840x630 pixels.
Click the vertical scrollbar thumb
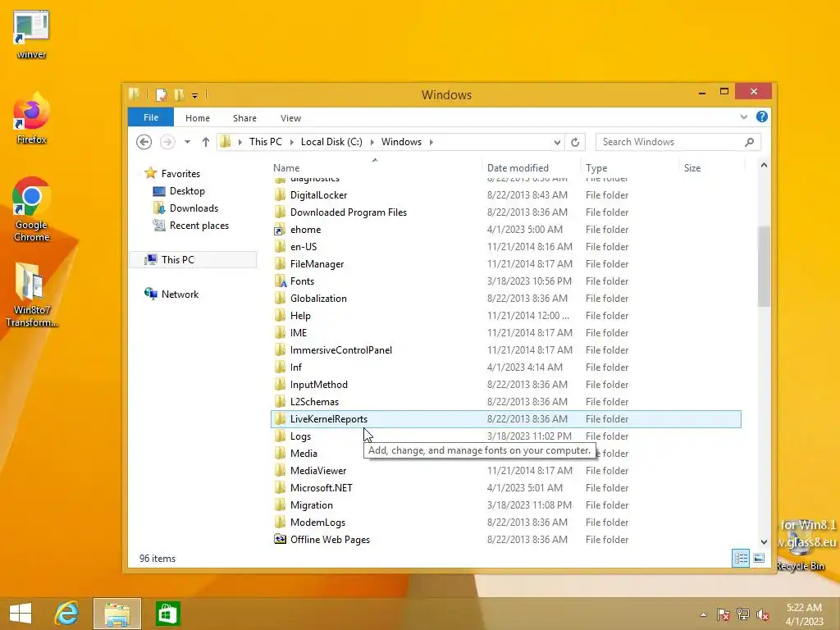764,267
